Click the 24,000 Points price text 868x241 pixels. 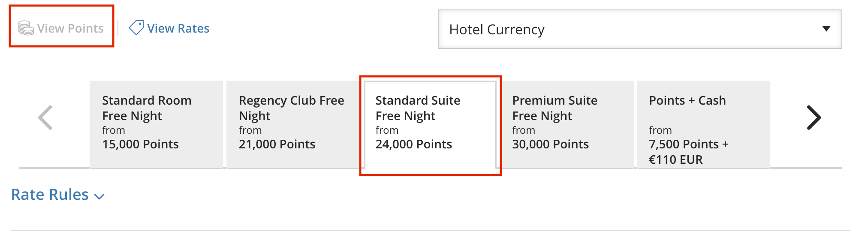point(414,144)
